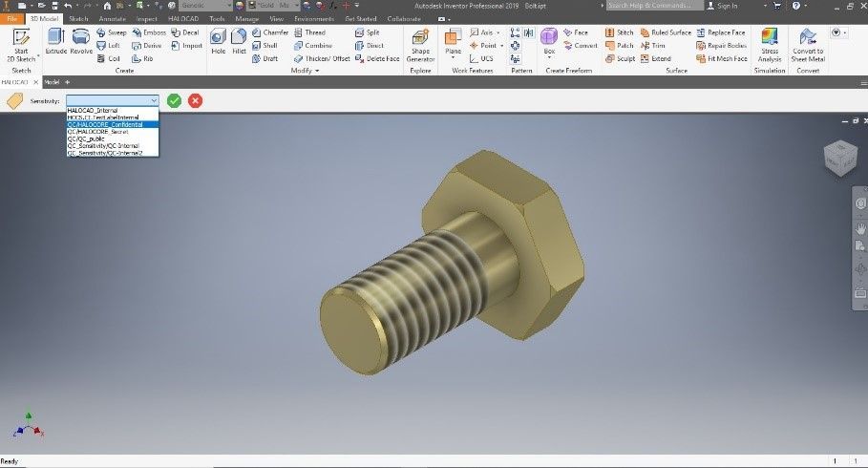Expand the Point dropdown arrow

point(501,46)
